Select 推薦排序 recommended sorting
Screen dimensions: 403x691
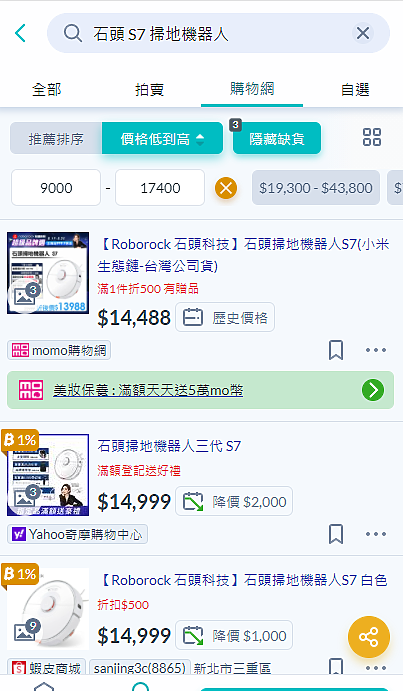click(56, 139)
